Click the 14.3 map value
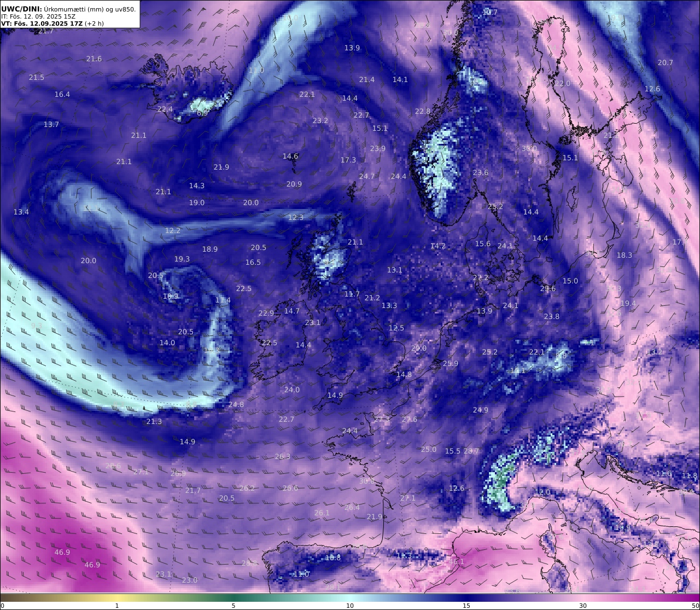The height and width of the screenshot is (610, 700). (x=197, y=186)
